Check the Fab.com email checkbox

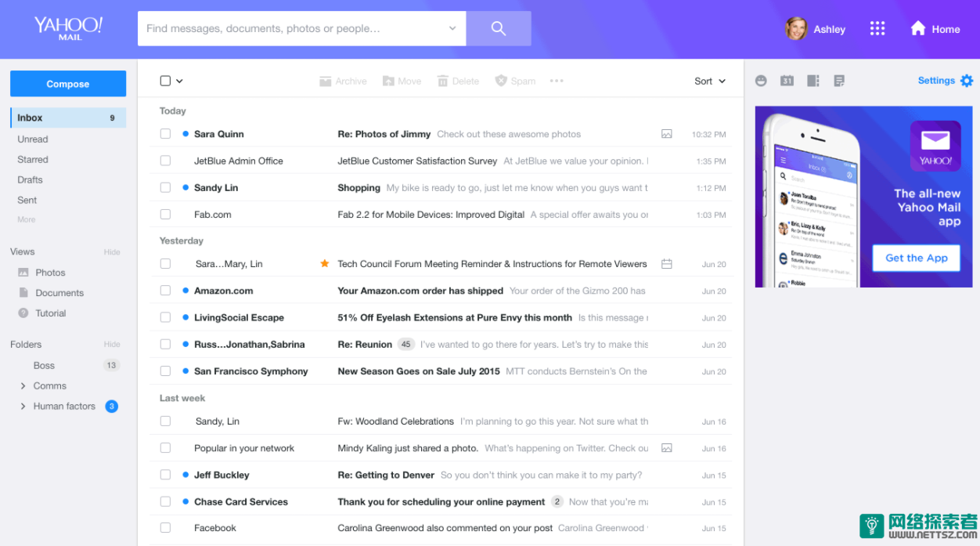pos(165,214)
